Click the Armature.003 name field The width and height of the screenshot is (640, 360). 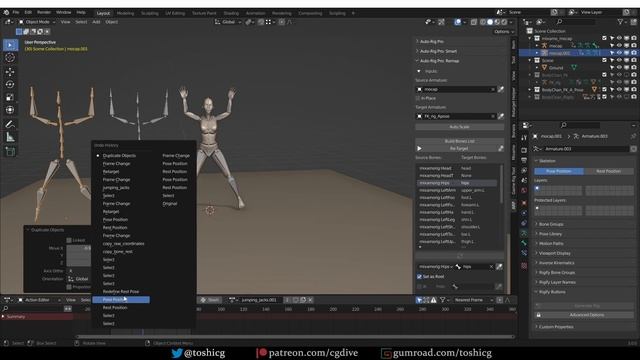click(x=587, y=149)
